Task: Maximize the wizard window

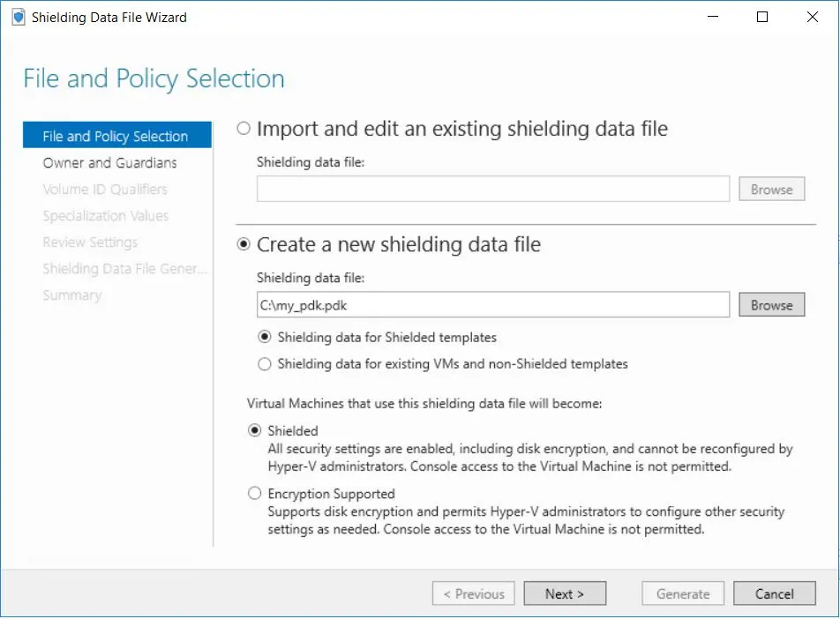Action: 762,17
